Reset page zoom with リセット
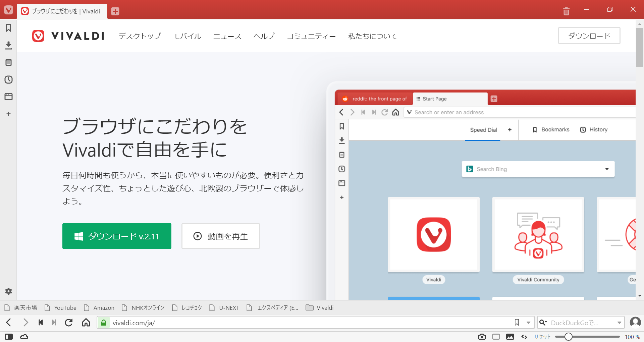Screen dimensions: 644x342 pos(542,337)
